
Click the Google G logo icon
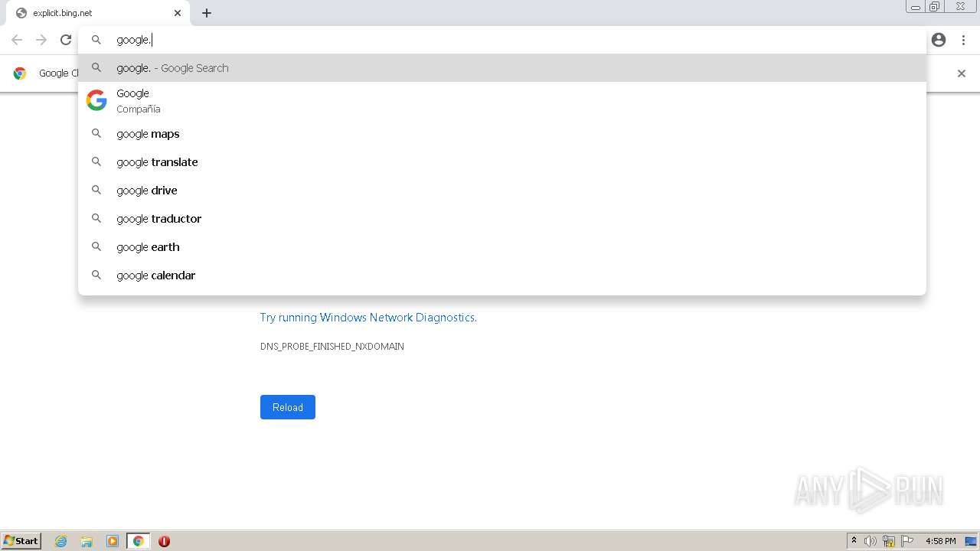[x=96, y=100]
